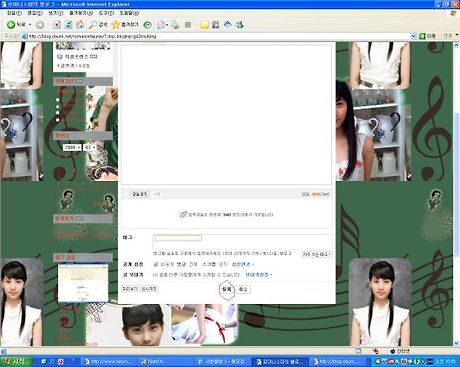Submit the post with the circled 등록 button

pos(227,289)
